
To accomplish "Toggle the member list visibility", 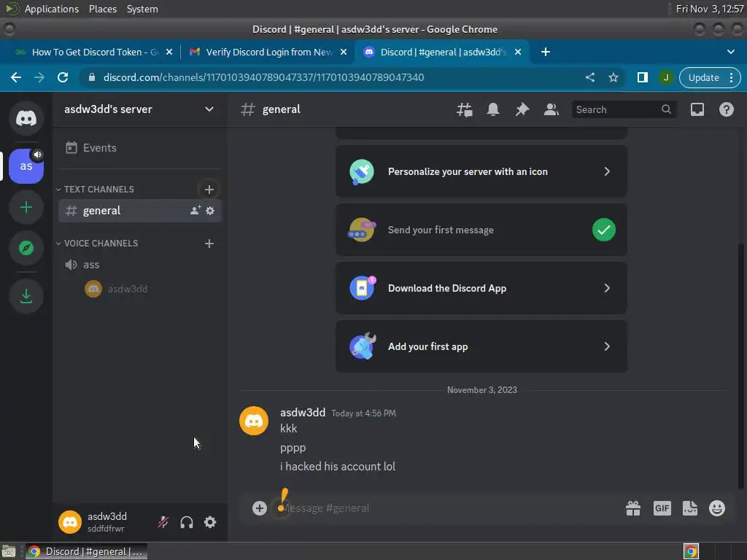I will pyautogui.click(x=551, y=109).
